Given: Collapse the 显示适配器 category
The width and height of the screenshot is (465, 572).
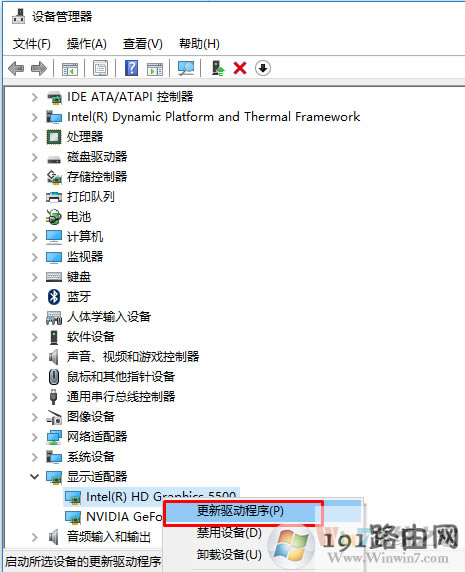Looking at the screenshot, I should point(34,476).
